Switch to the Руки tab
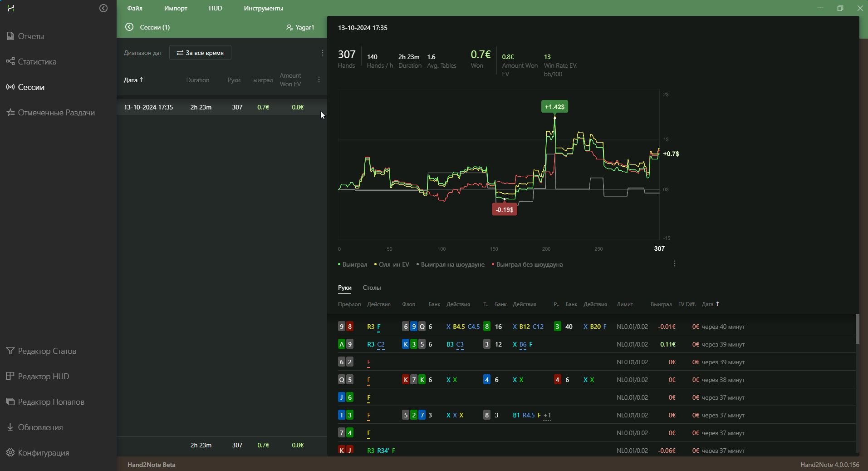 (x=345, y=288)
